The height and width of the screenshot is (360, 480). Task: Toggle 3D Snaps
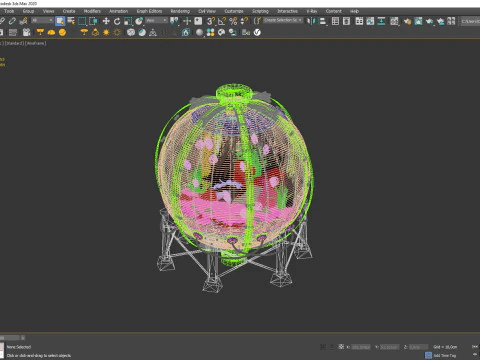click(211, 21)
